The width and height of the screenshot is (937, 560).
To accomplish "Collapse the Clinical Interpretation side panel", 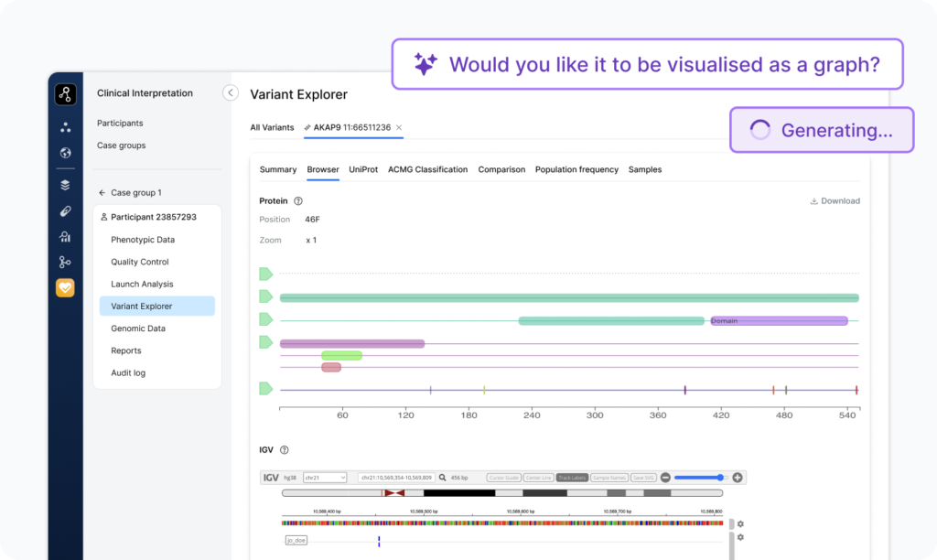I will coord(231,92).
